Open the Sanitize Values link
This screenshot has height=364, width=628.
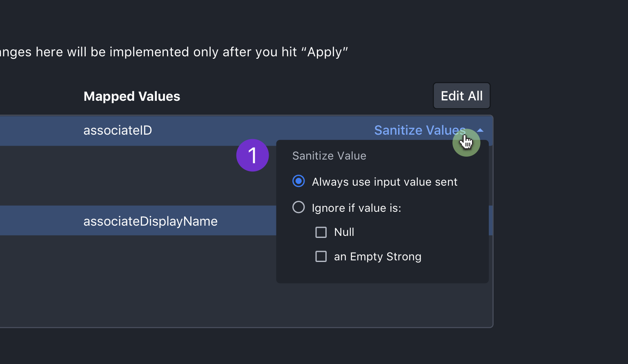(420, 130)
